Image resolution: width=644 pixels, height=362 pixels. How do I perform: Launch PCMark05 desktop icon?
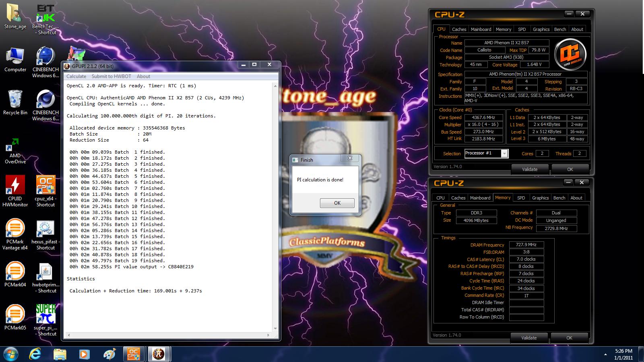[15, 318]
